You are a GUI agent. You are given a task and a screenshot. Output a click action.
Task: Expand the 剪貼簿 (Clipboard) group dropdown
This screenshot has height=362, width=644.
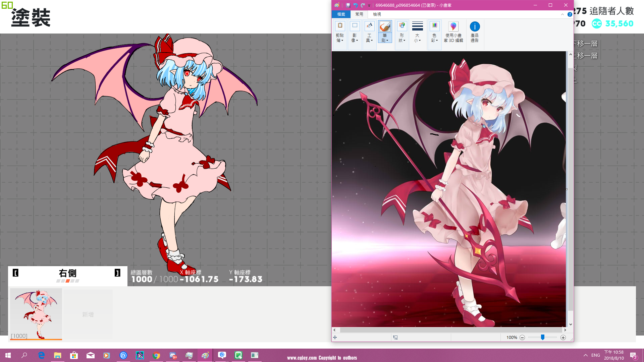[x=340, y=38]
